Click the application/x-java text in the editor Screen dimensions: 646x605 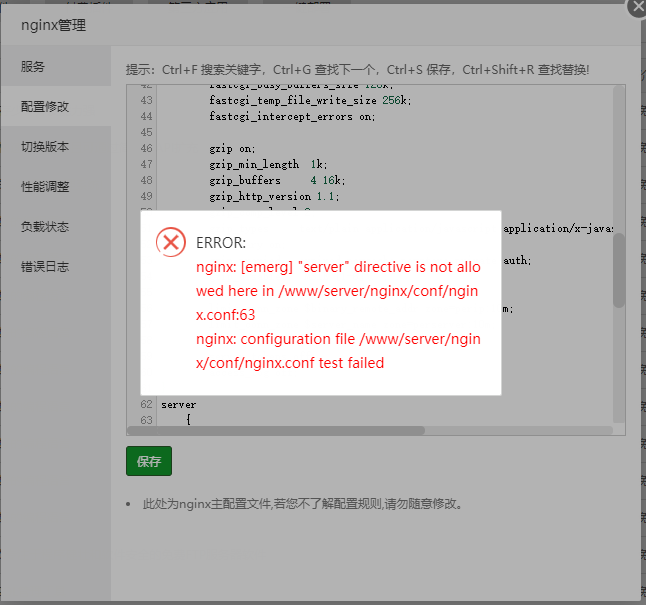(558, 228)
